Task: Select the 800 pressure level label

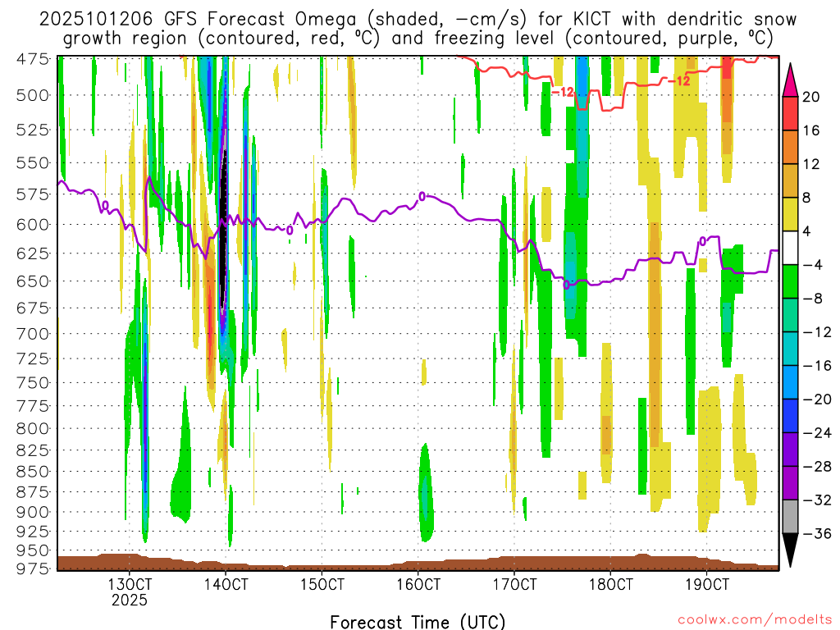Action: tap(33, 428)
